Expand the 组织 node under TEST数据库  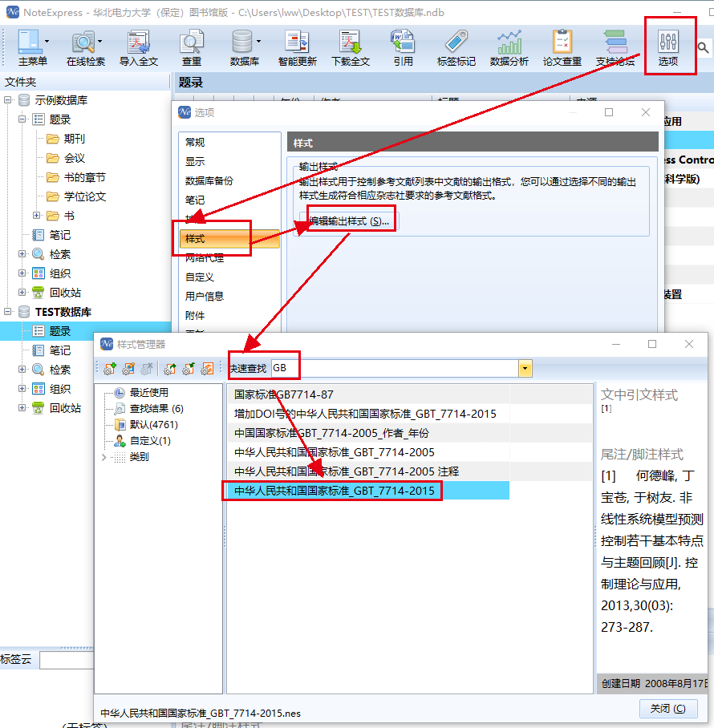click(x=22, y=389)
